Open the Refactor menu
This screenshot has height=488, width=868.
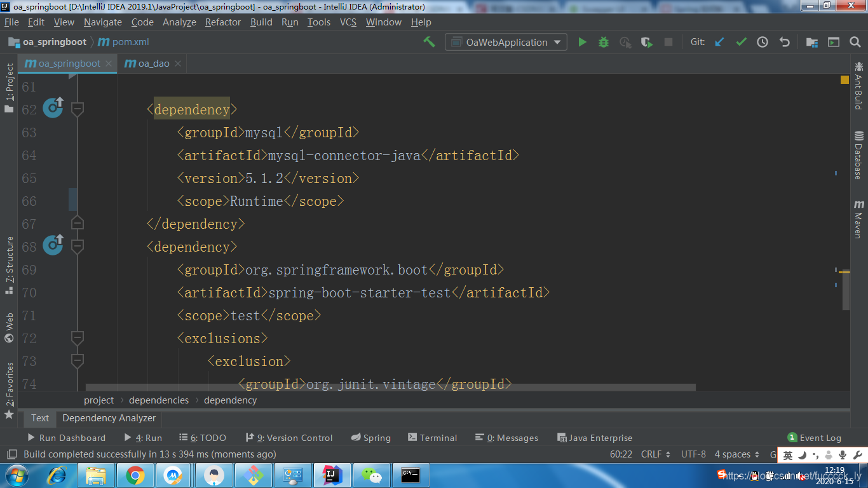(223, 22)
